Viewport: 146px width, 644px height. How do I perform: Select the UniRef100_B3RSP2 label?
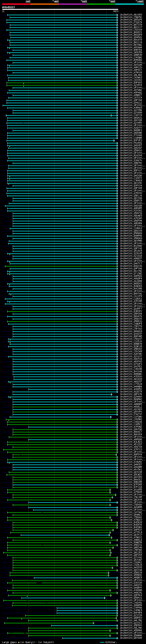131,311
